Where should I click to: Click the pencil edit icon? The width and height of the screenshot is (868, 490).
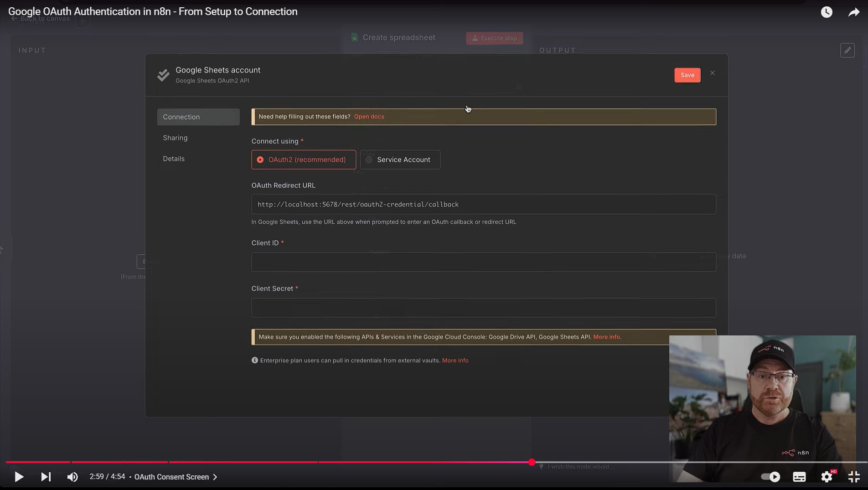coord(847,51)
